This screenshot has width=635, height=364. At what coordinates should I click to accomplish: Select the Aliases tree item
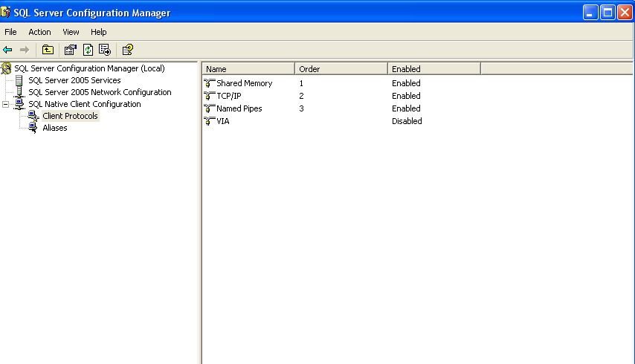point(55,128)
